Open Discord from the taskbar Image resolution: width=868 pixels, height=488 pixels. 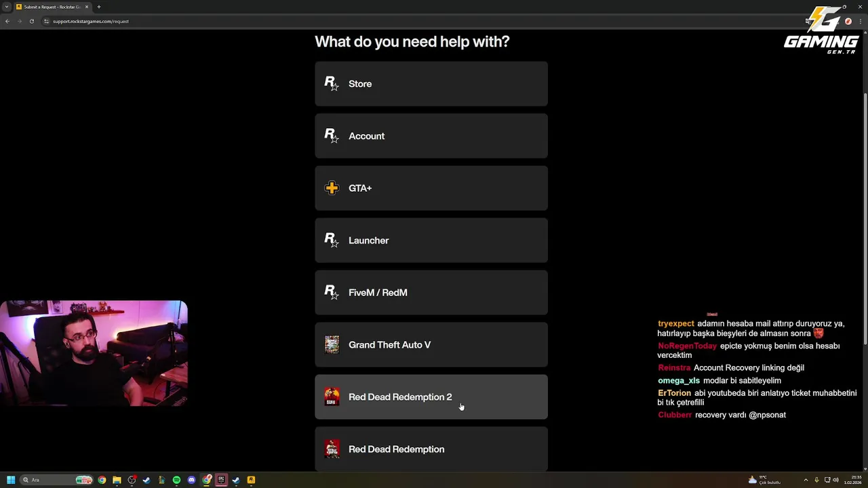click(x=191, y=480)
